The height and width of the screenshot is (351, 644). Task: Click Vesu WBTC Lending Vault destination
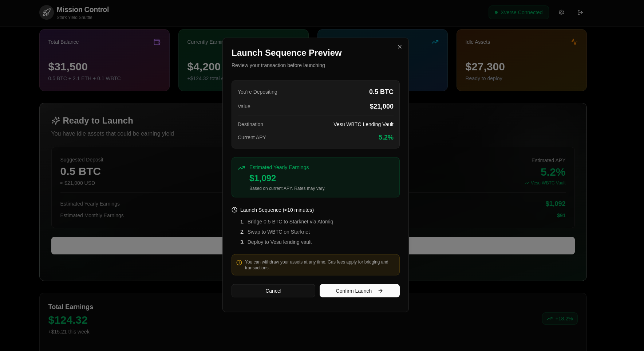point(363,124)
